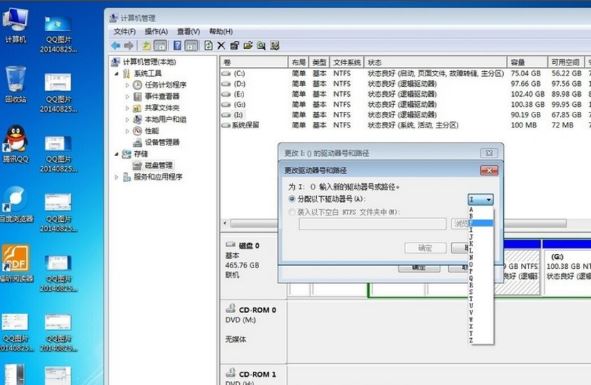Expand the 本地用户和组 node arrow

pos(127,120)
